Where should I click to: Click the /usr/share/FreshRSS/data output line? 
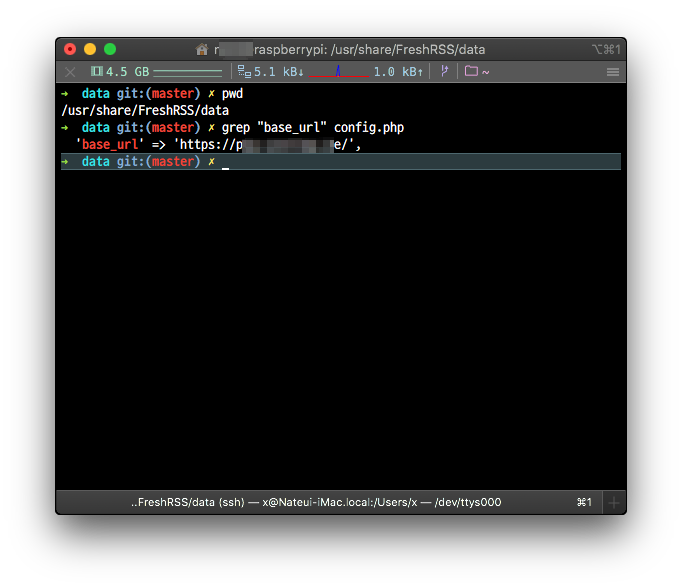point(145,110)
